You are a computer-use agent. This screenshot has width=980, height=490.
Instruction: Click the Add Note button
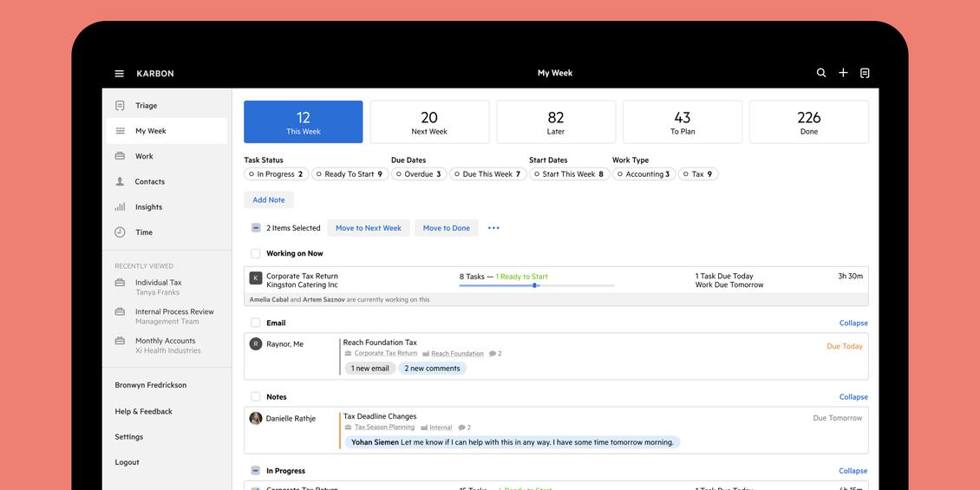coord(269,200)
